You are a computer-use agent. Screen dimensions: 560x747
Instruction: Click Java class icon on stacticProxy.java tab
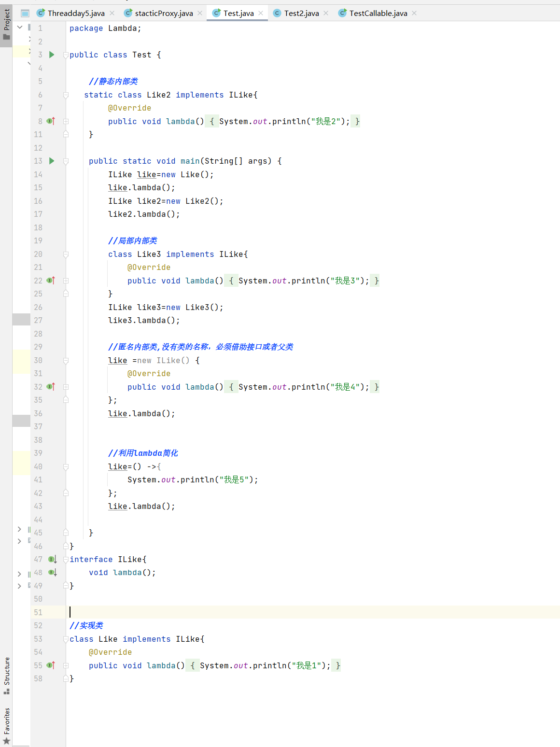tap(128, 13)
